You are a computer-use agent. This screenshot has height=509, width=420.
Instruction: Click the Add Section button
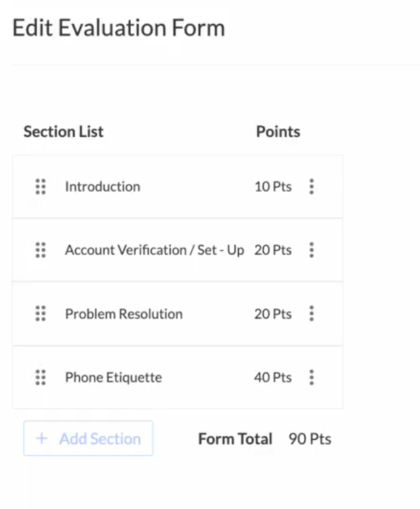88,438
